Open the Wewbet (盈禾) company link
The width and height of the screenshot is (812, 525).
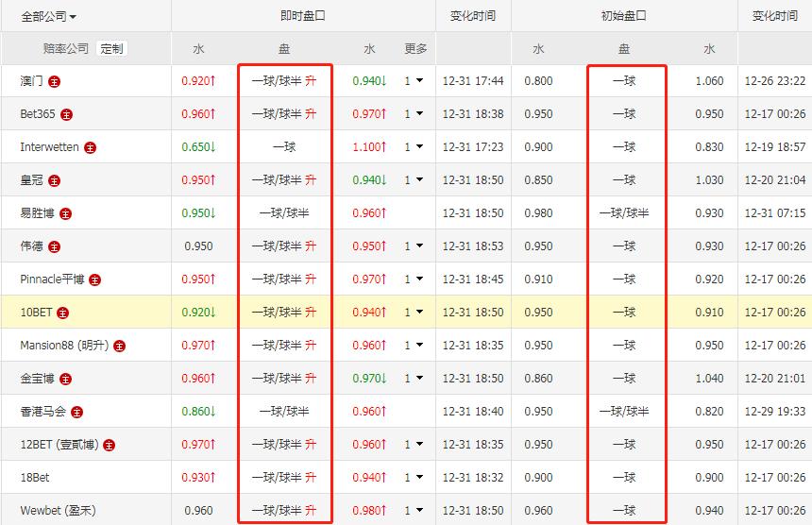[x=58, y=511]
